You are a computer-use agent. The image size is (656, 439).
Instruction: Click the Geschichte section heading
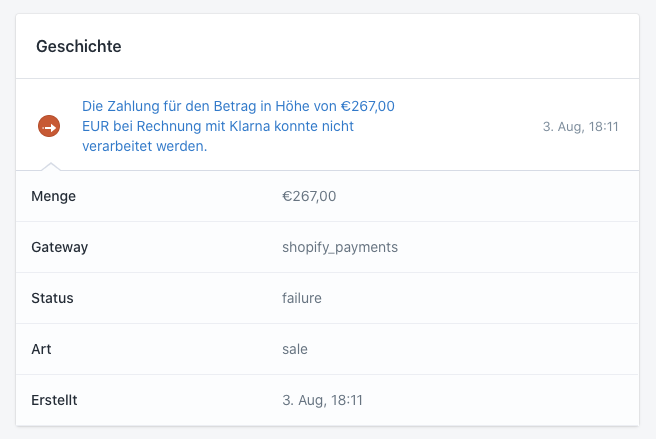click(79, 46)
